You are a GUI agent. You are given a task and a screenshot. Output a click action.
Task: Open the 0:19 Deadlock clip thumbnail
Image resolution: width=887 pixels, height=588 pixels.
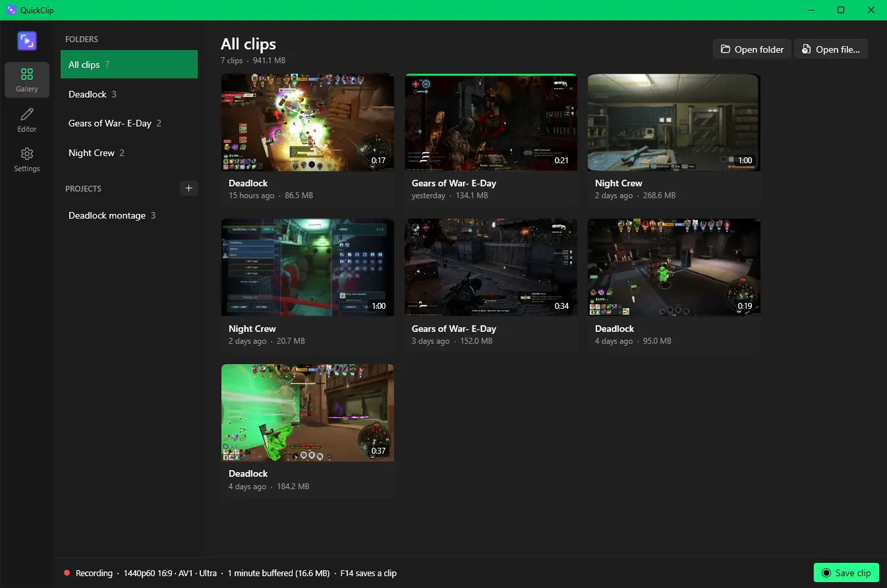[x=674, y=267]
